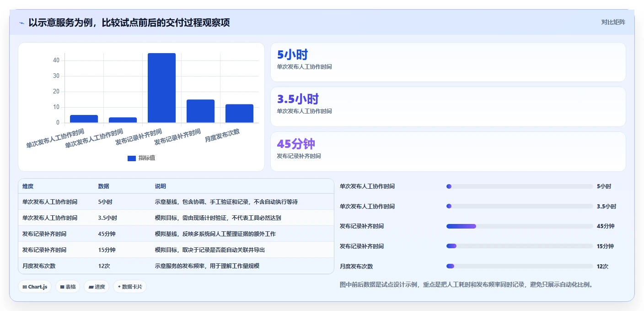Click the progress bar for the 15分钟 row
Image resolution: width=644 pixels, height=311 pixels.
pyautogui.click(x=520, y=246)
